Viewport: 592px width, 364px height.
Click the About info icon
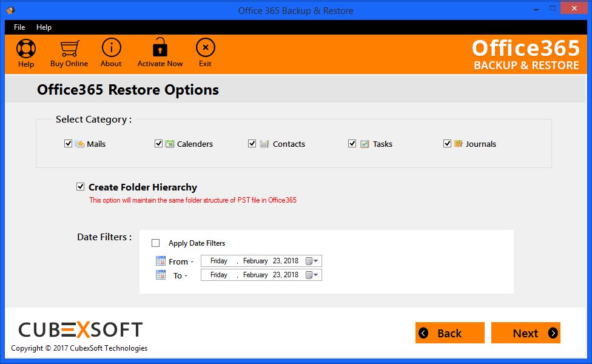[111, 48]
